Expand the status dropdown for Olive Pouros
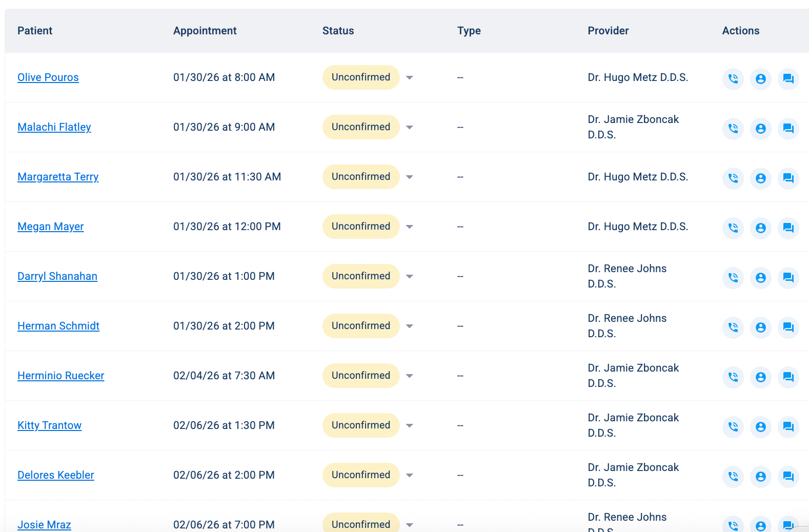The image size is (809, 532). [410, 78]
